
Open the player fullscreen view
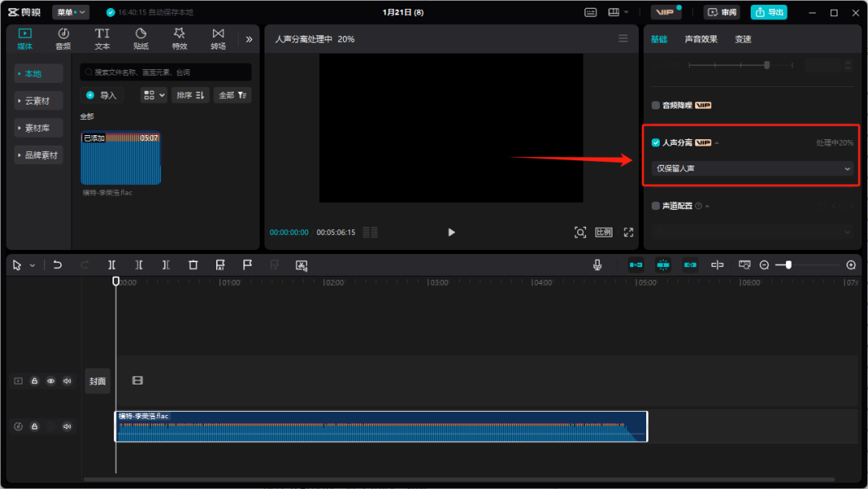[x=628, y=232]
